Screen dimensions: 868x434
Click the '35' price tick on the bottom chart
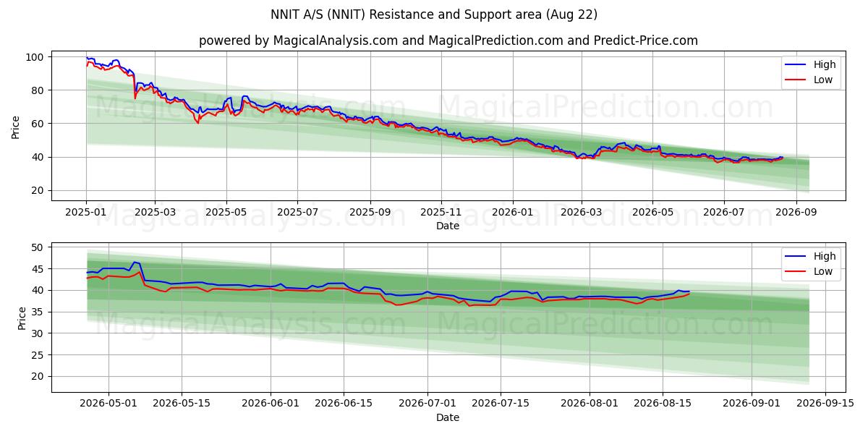click(39, 312)
